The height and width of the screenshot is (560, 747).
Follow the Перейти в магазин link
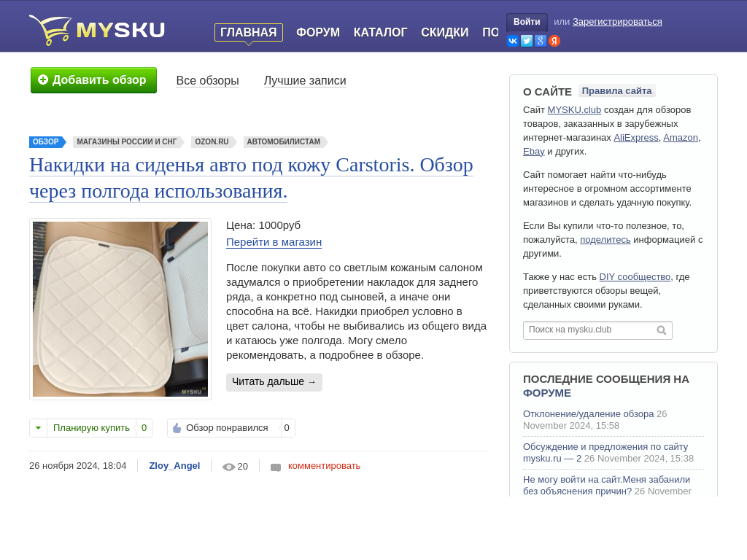point(274,242)
